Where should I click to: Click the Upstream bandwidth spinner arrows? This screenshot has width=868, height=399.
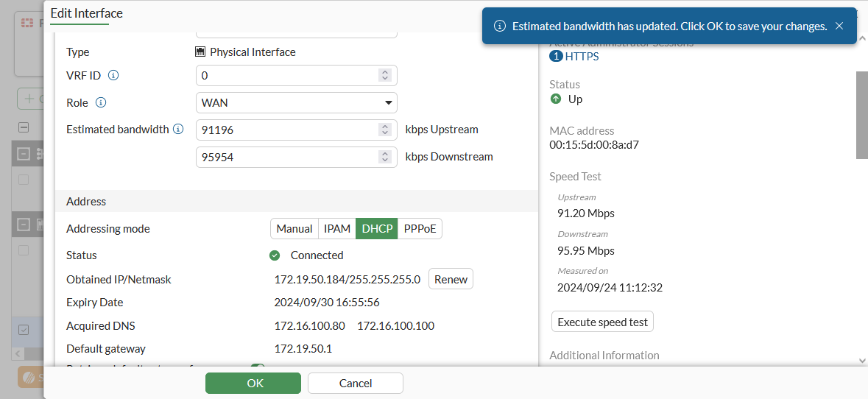click(x=384, y=130)
